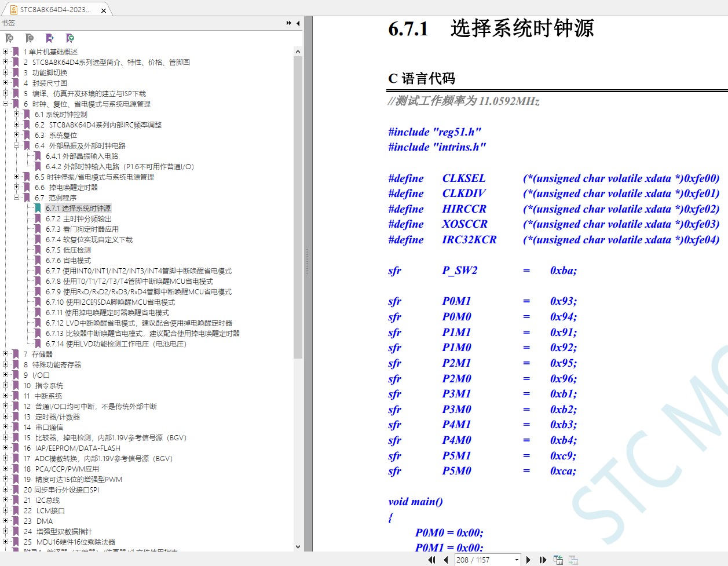Viewport: 728px width, 566px height.
Task: Expand bookmark 17 ADC模数转换
Action: point(6,458)
